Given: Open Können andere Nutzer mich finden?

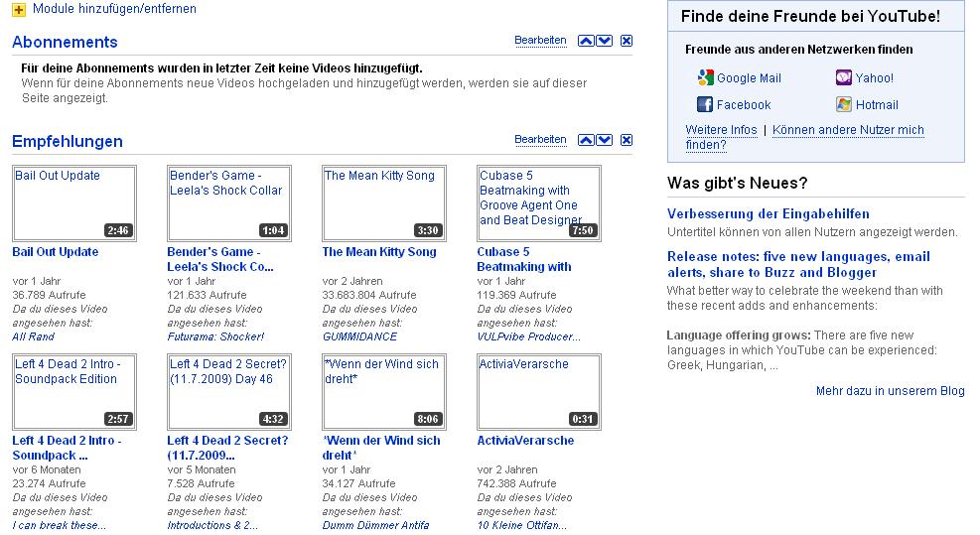Looking at the screenshot, I should click(805, 138).
